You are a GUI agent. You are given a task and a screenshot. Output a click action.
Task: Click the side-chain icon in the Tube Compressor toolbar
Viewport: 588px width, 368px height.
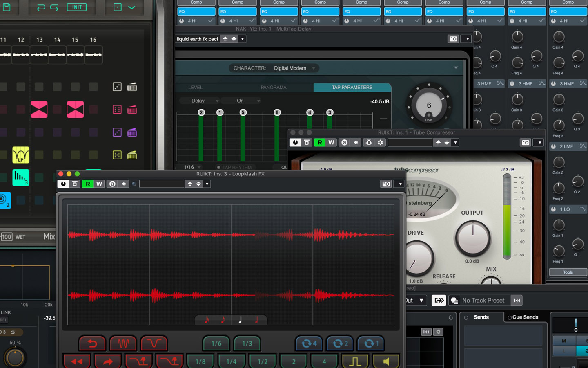[x=369, y=142]
